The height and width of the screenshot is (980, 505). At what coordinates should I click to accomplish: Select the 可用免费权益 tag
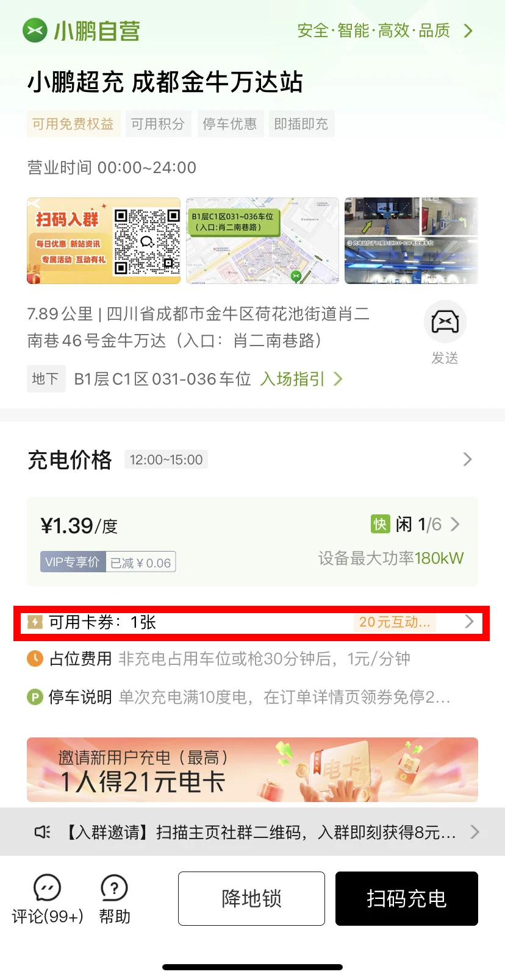73,124
